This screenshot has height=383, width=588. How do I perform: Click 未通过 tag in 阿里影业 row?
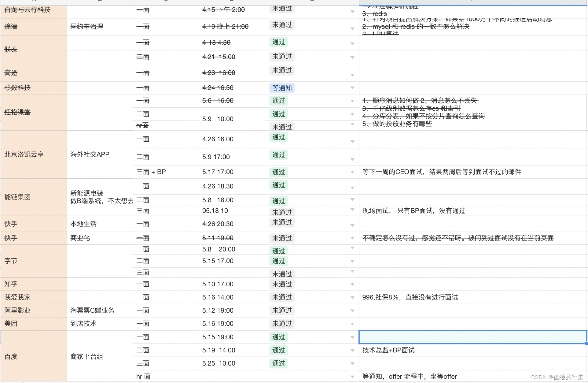tap(282, 310)
